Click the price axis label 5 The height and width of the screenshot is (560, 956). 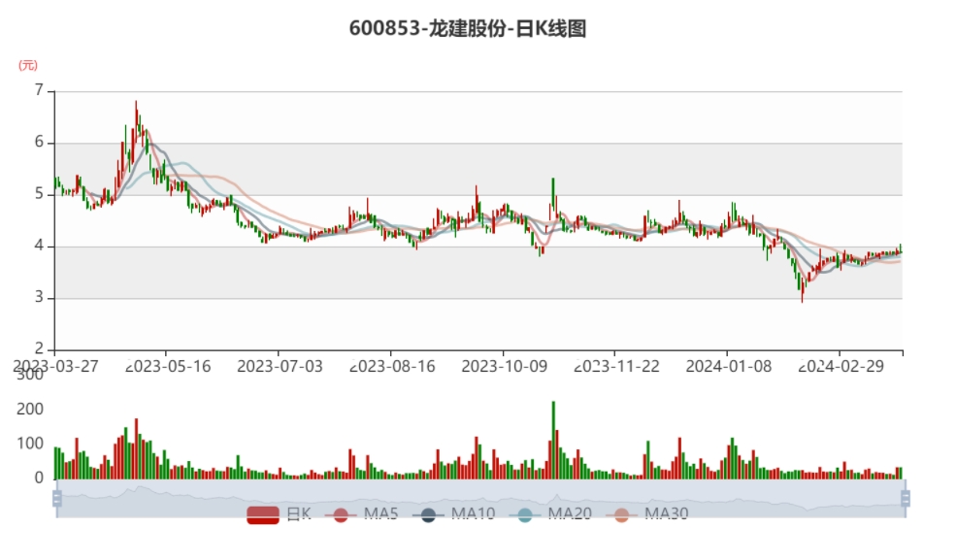point(40,194)
